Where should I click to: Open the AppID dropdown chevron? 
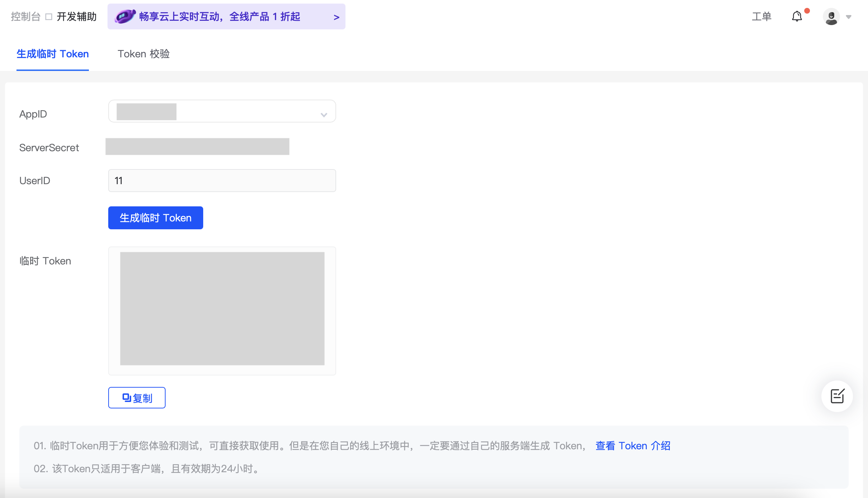[324, 115]
